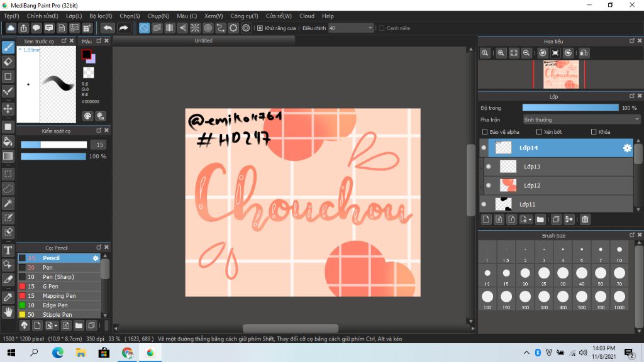644x362 pixels.
Task: Enable the vanishing point snap
Action: (x=182, y=28)
